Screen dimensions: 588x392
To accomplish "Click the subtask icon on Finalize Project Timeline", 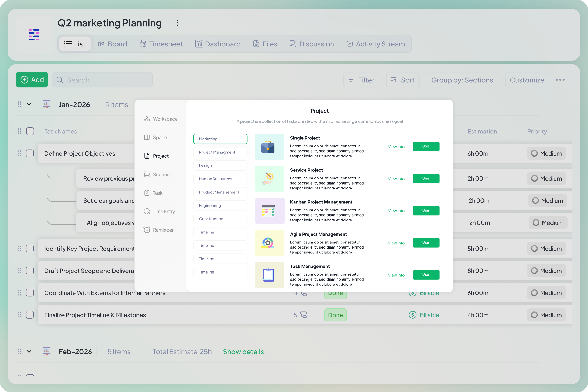I will point(303,315).
